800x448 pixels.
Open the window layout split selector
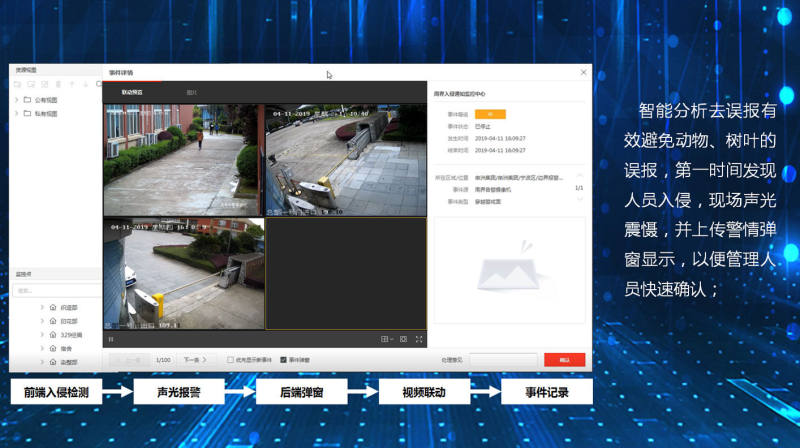pyautogui.click(x=386, y=339)
